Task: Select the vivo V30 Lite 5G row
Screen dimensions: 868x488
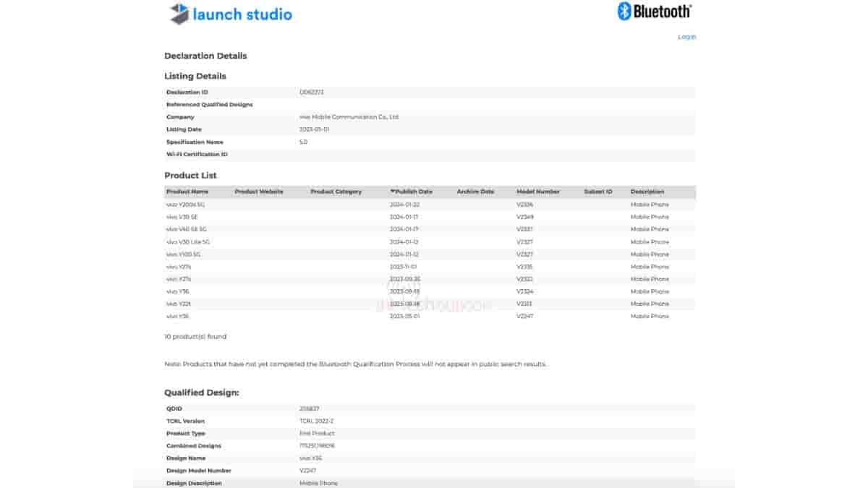Action: pos(188,241)
